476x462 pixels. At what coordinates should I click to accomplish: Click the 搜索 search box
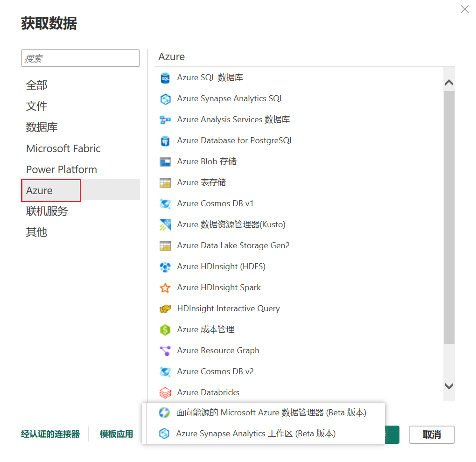point(80,58)
